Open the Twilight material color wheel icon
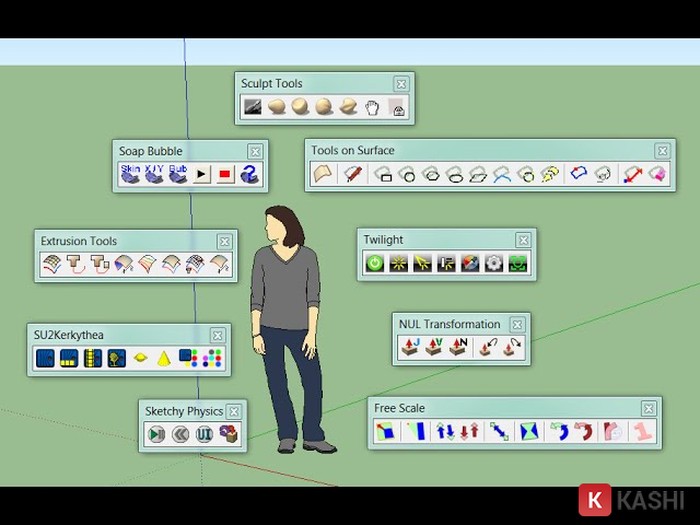The image size is (700, 525). pyautogui.click(x=470, y=263)
